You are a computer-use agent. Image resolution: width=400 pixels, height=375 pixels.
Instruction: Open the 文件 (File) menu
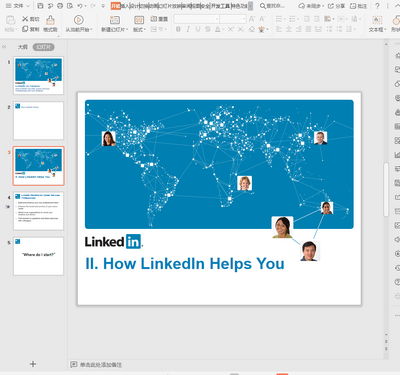[x=15, y=6]
